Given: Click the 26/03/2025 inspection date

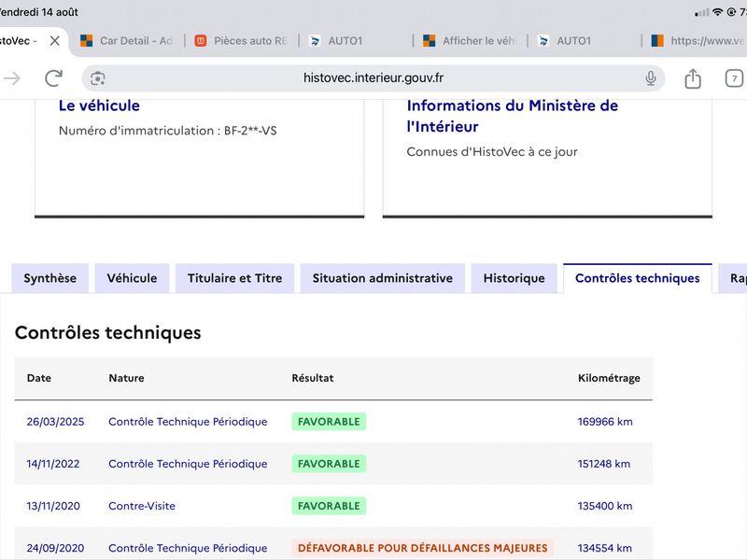Looking at the screenshot, I should (55, 422).
